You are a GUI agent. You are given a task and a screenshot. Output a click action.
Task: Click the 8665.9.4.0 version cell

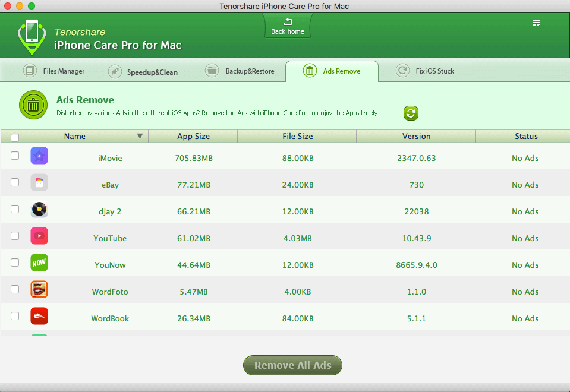tap(417, 265)
